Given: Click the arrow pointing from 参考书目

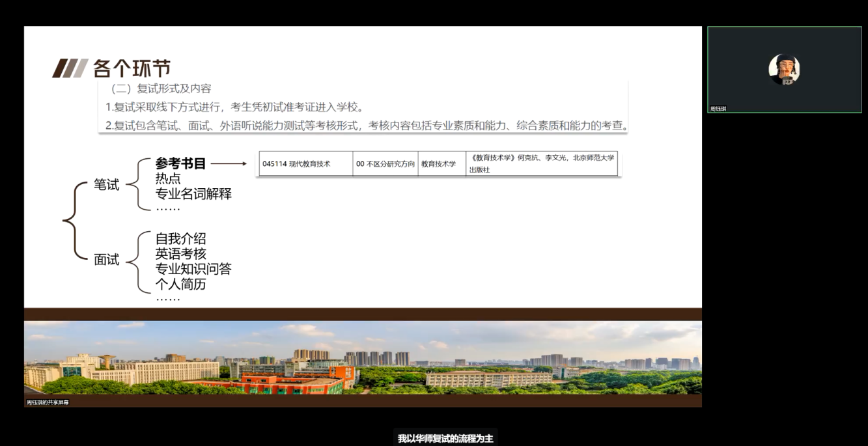Looking at the screenshot, I should click(229, 164).
